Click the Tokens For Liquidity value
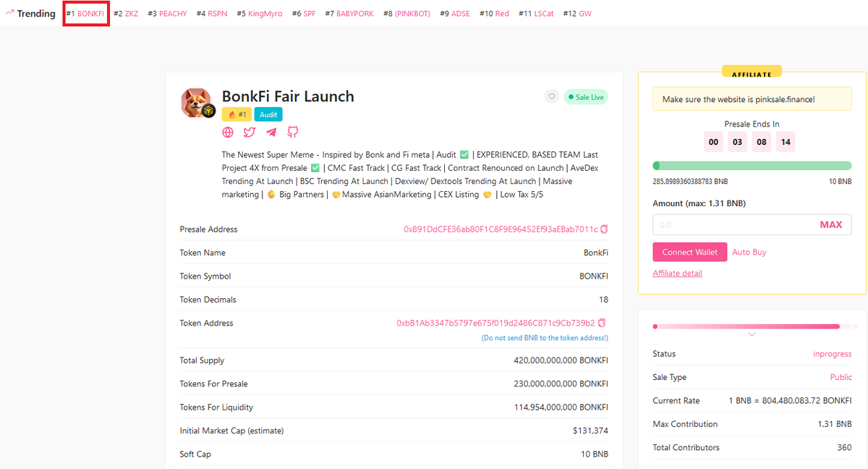The width and height of the screenshot is (868, 469). coord(561,407)
